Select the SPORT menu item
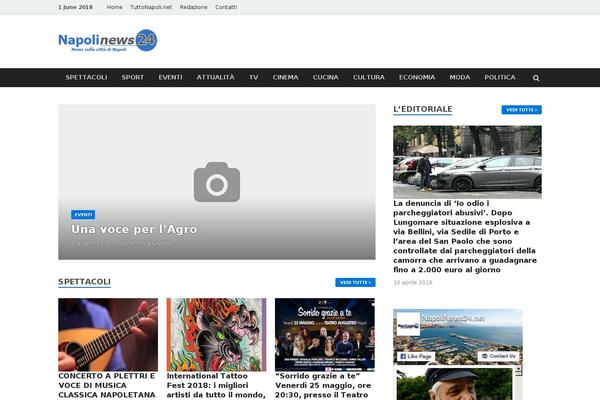600x400 pixels. pos(133,77)
